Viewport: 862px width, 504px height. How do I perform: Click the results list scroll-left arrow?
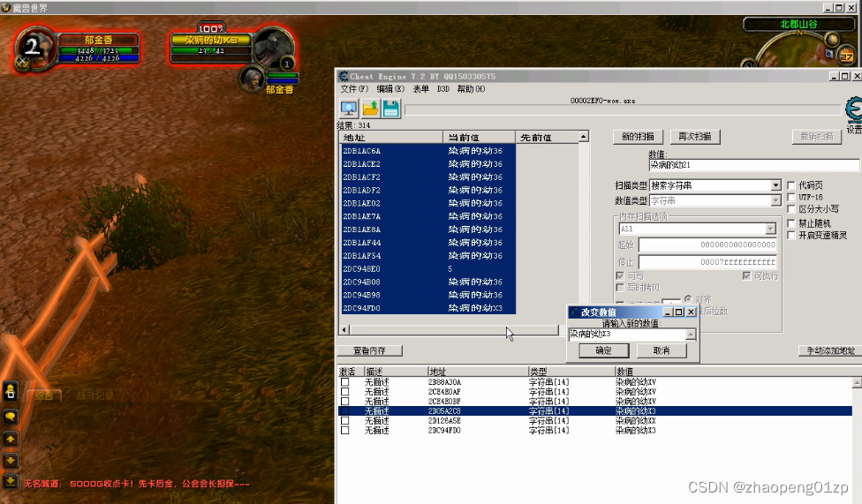coord(344,330)
